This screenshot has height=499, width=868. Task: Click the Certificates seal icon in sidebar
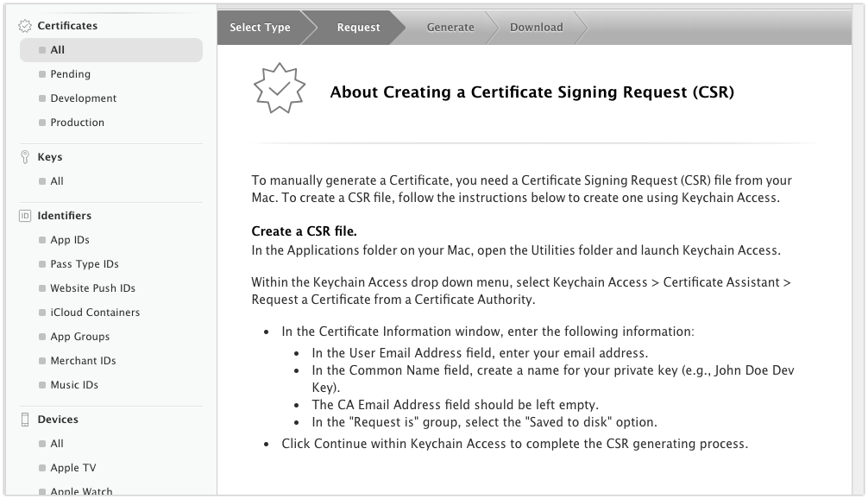[x=25, y=26]
